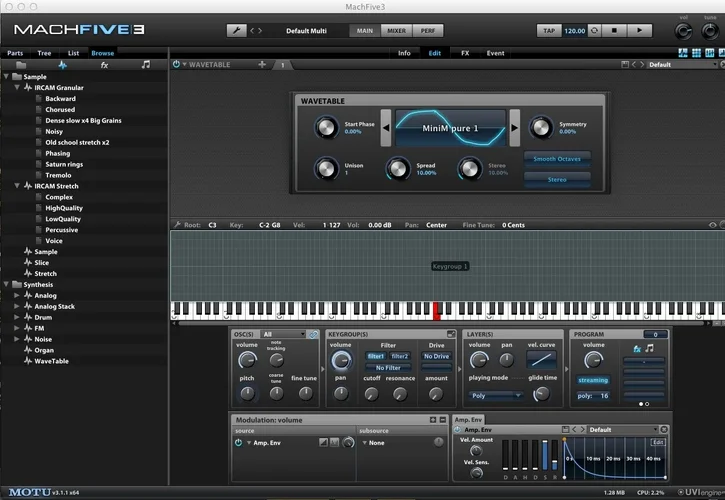Select the Saturn rings preset
Screen dimensions: 725x500
tap(64, 164)
